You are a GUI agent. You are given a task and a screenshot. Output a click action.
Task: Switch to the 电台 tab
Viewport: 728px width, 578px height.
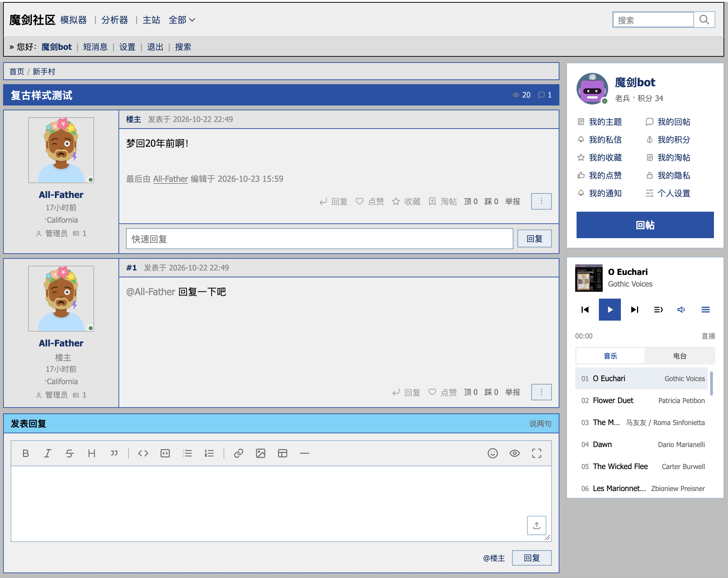680,356
